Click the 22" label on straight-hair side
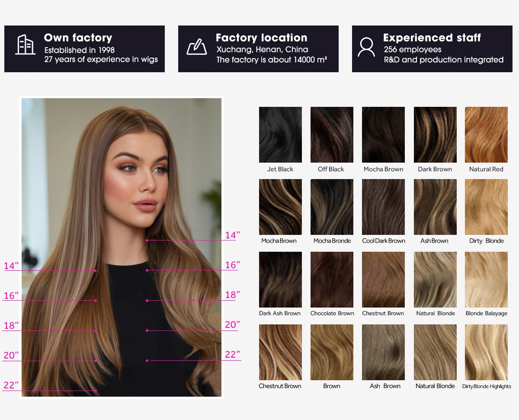 (11, 385)
